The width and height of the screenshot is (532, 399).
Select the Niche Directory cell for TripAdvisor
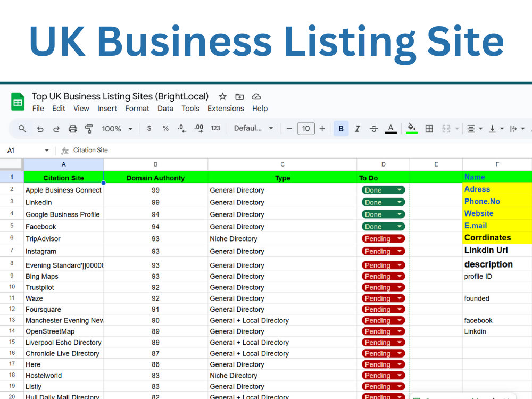tap(282, 239)
